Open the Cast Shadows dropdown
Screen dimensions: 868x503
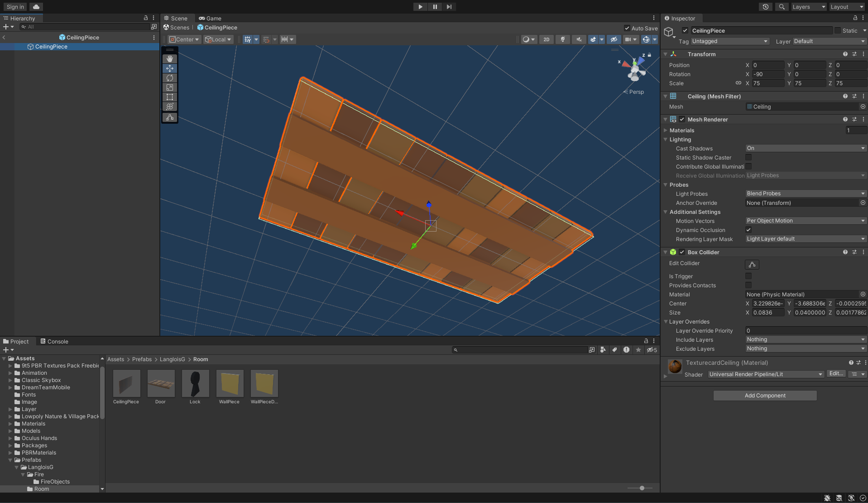[x=805, y=148]
